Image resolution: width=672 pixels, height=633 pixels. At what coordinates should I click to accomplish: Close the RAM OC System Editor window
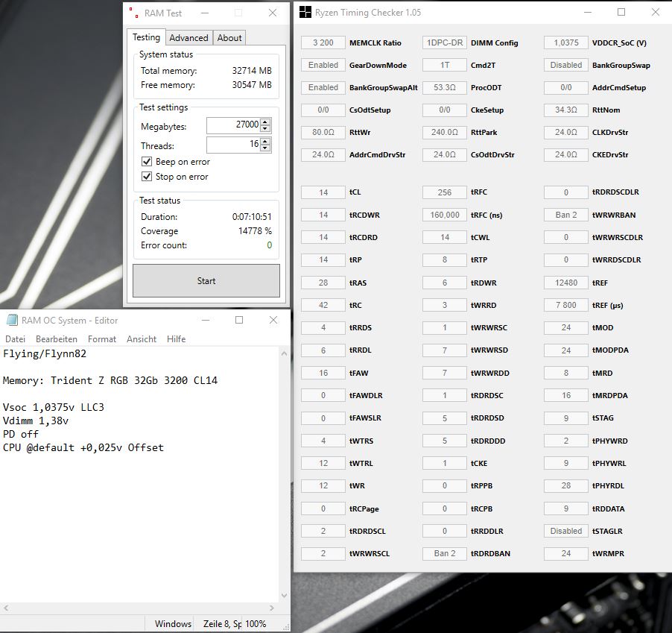point(273,320)
